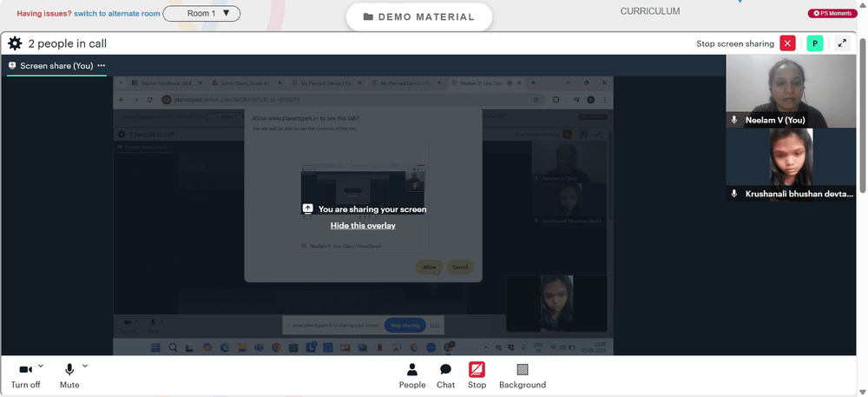Click the Windows Start icon in shared preview taskbar

(155, 347)
